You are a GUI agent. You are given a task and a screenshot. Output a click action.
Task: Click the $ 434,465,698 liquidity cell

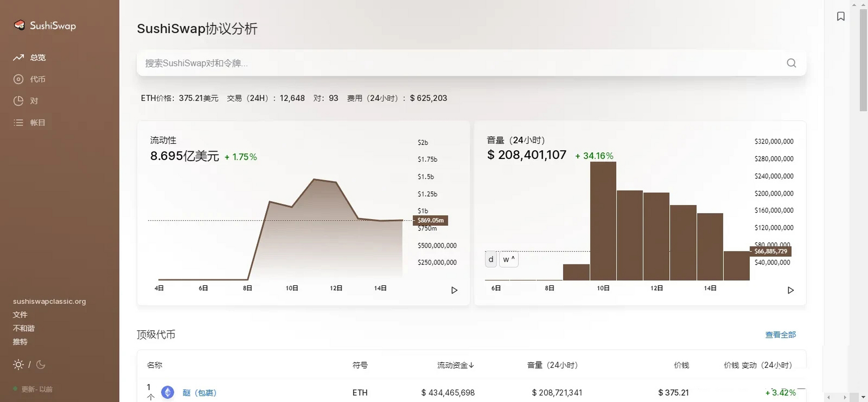tap(448, 393)
